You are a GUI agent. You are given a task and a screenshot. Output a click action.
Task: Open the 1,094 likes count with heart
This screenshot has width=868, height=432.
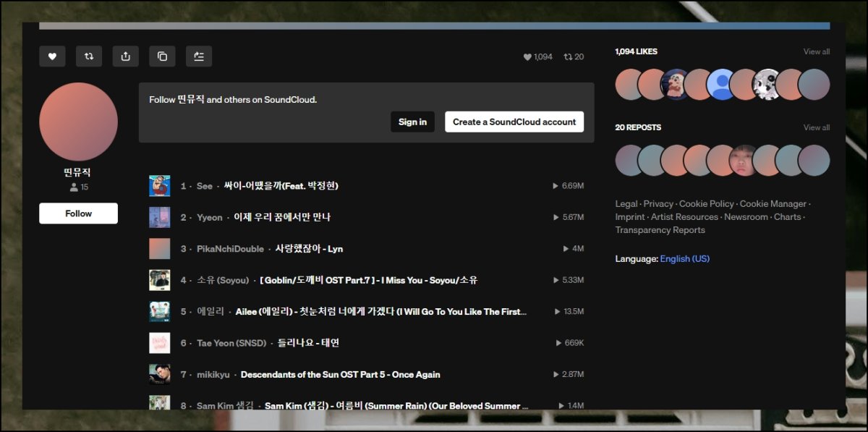537,57
